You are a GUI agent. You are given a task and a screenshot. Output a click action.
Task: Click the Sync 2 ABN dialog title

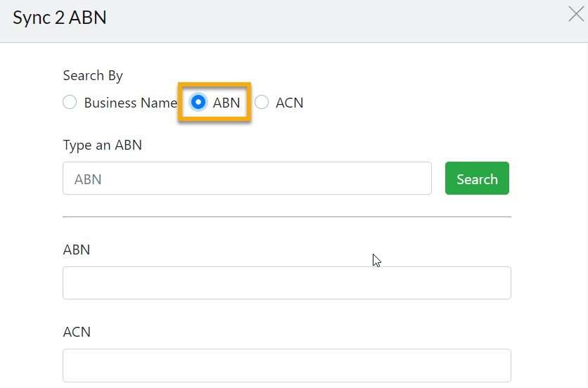click(60, 18)
